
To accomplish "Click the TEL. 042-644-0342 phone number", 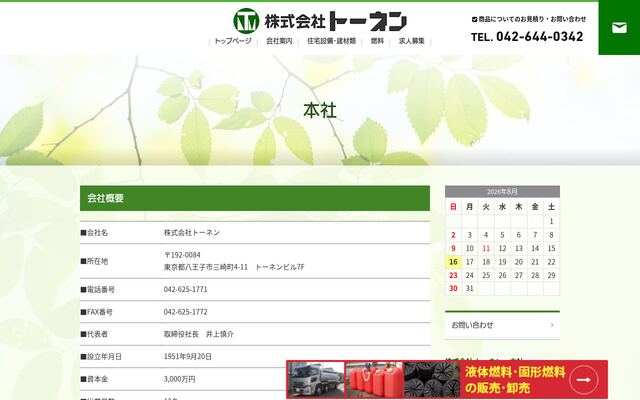I will click(x=527, y=37).
